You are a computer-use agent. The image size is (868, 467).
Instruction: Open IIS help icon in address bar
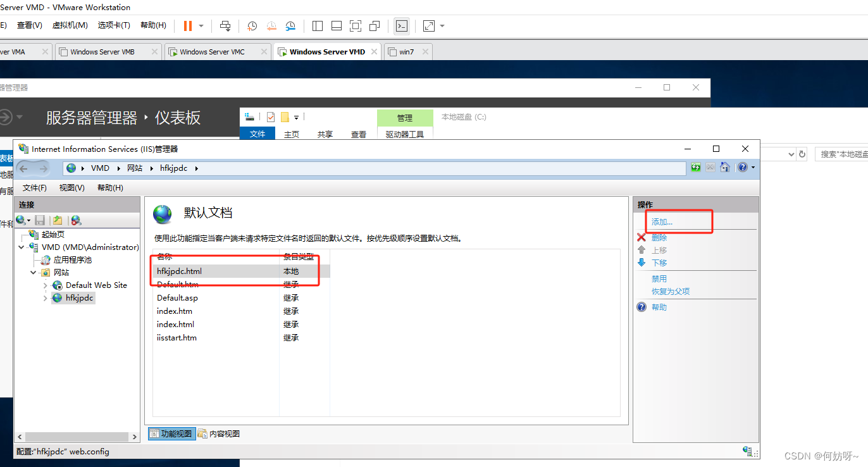tap(742, 167)
